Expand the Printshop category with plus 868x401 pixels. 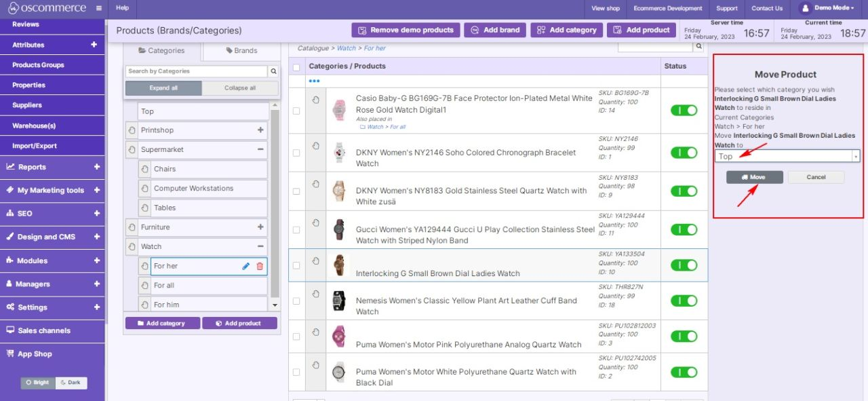click(260, 130)
